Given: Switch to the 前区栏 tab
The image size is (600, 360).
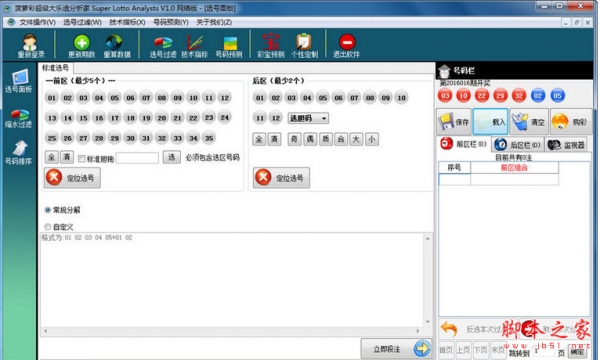Looking at the screenshot, I should click(463, 144).
